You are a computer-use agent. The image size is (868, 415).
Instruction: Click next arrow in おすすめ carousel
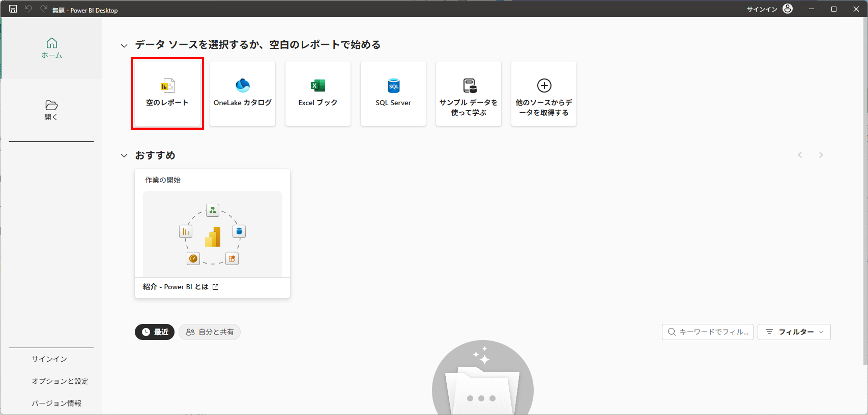(x=821, y=155)
